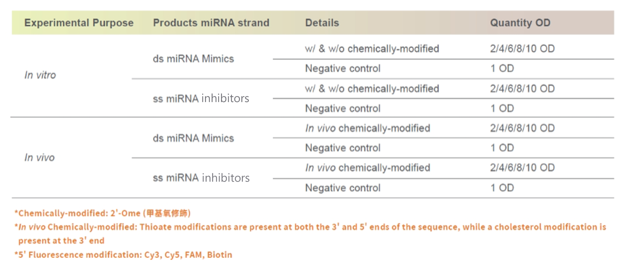Click the Experimental Purpose column header
Screen dimensions: 644x266
coord(79,23)
